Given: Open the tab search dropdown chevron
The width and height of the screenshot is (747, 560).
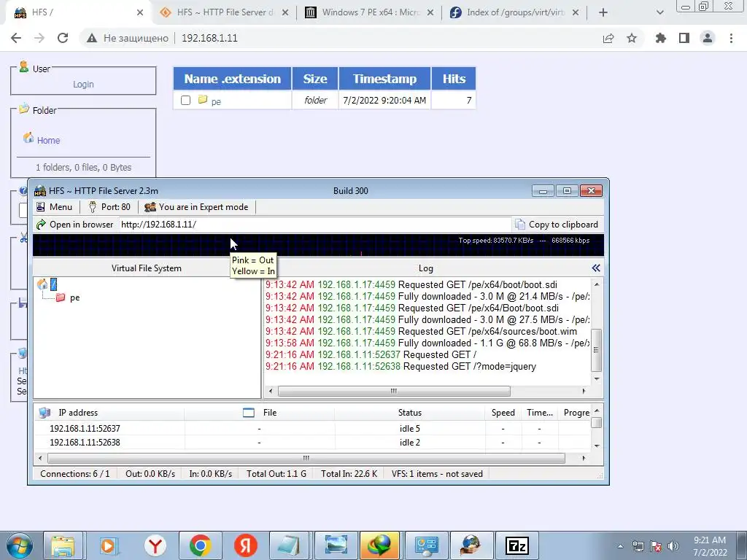Looking at the screenshot, I should coord(659,12).
